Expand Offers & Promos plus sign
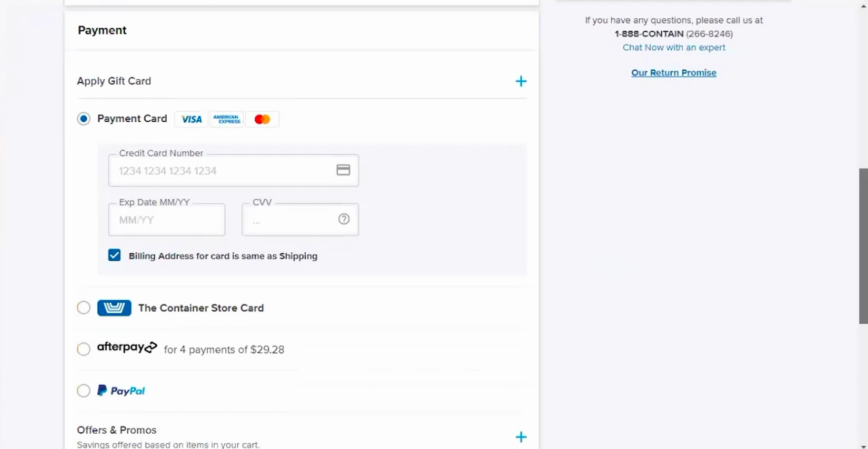This screenshot has height=449, width=868. [x=521, y=437]
